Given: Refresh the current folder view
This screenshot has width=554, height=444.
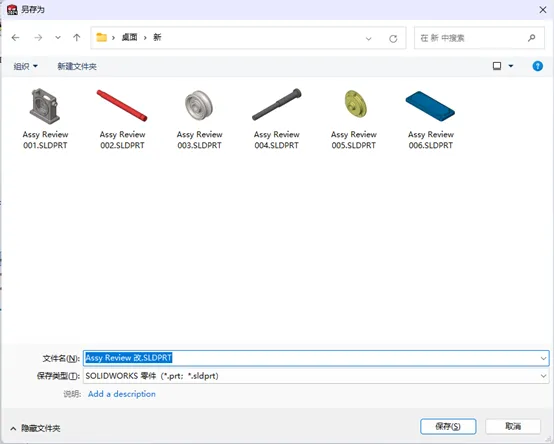Looking at the screenshot, I should pyautogui.click(x=393, y=38).
